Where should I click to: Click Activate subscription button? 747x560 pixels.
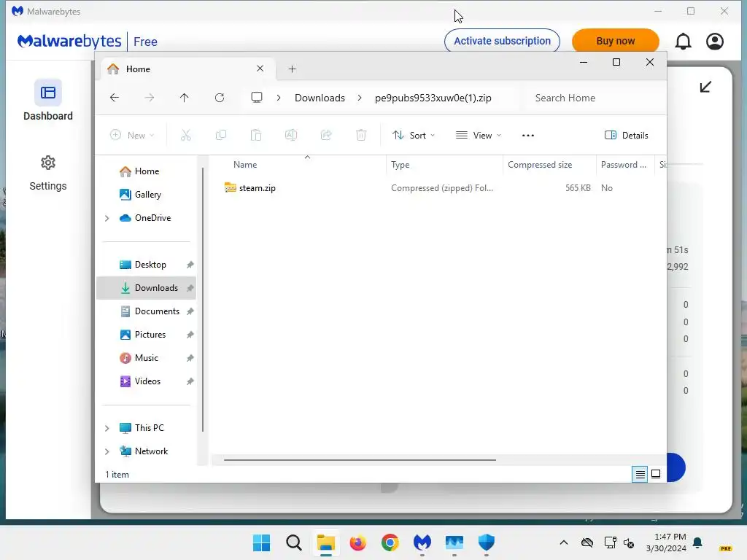tap(502, 41)
